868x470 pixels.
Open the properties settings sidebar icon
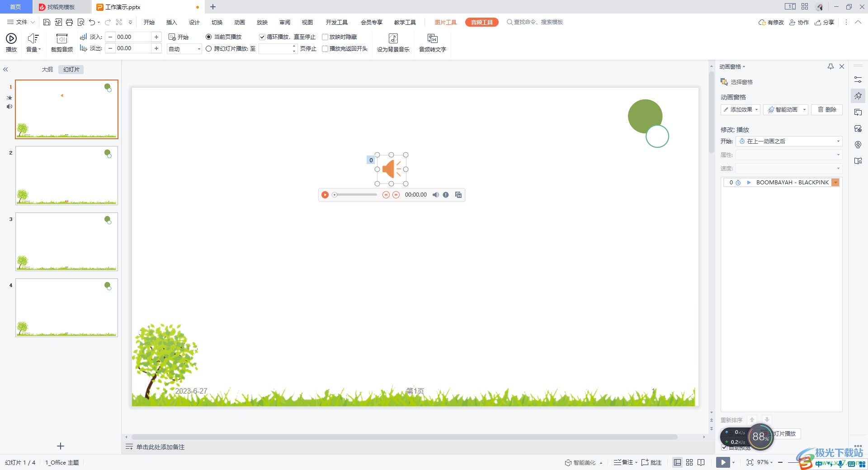pyautogui.click(x=858, y=80)
